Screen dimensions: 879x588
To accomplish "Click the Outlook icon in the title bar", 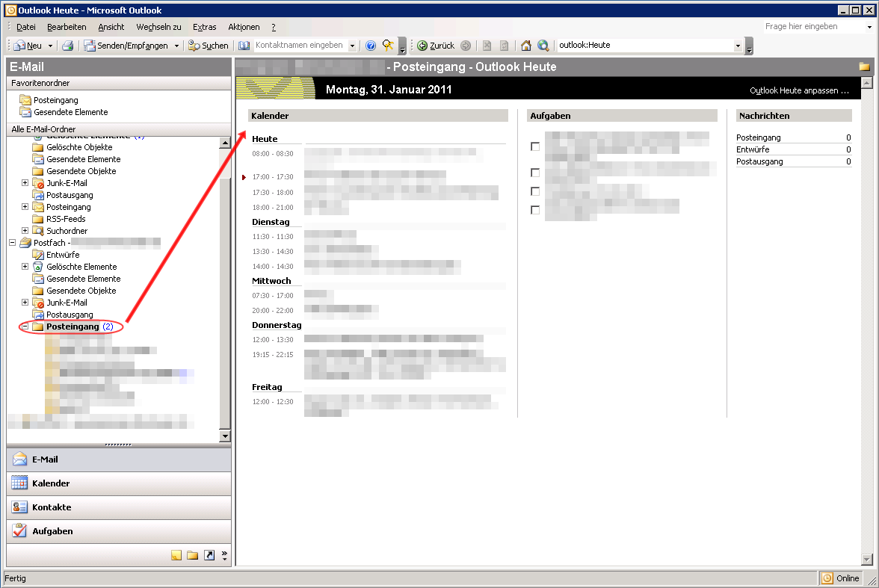I will coord(10,10).
